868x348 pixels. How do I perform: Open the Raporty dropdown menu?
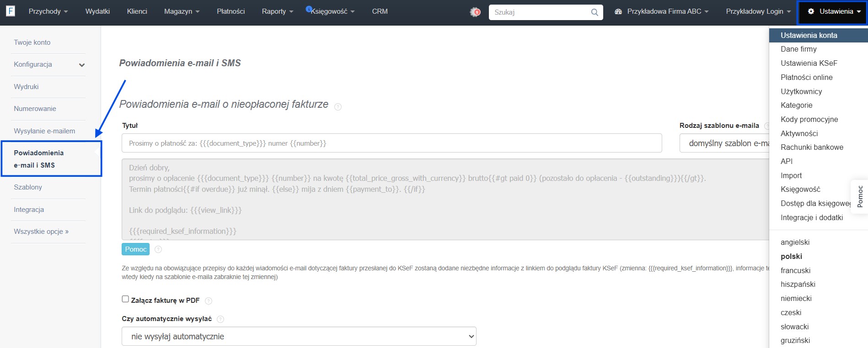pos(277,11)
